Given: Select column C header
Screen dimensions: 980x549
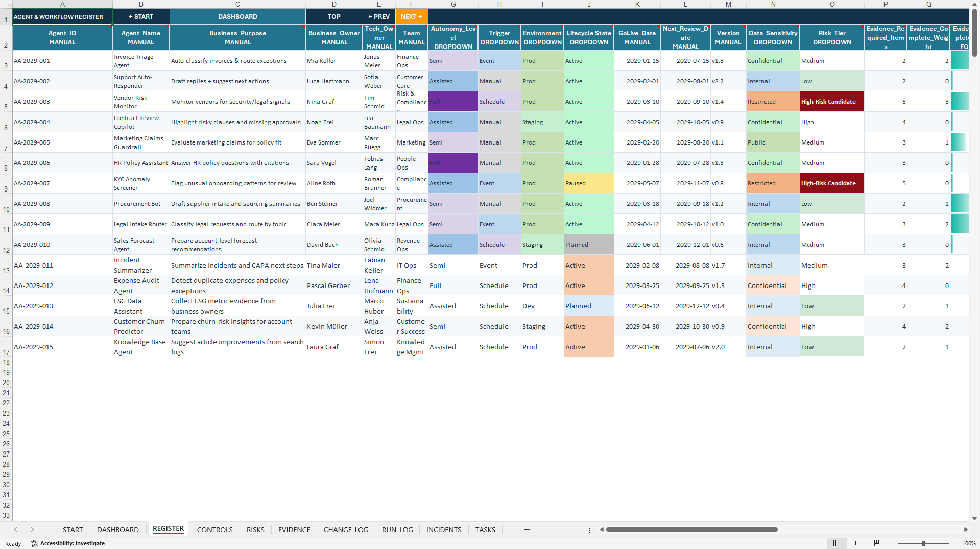Looking at the screenshot, I should click(x=237, y=4).
